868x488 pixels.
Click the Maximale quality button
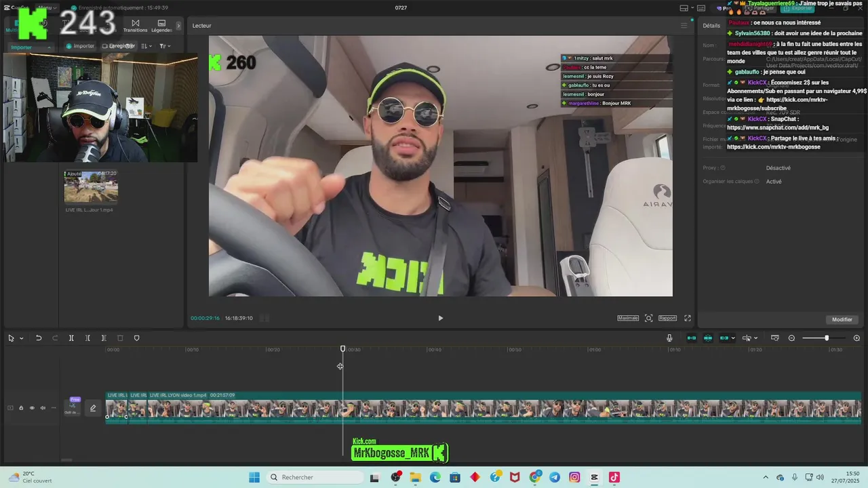click(x=628, y=318)
